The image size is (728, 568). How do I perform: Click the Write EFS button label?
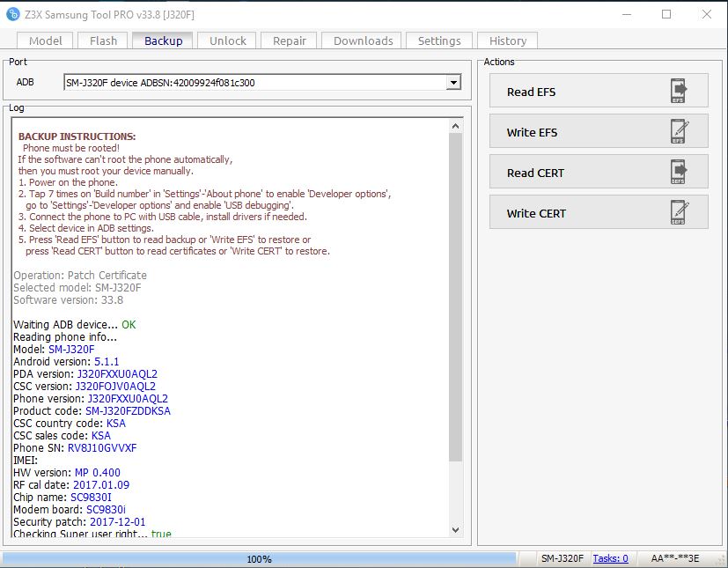click(x=532, y=132)
